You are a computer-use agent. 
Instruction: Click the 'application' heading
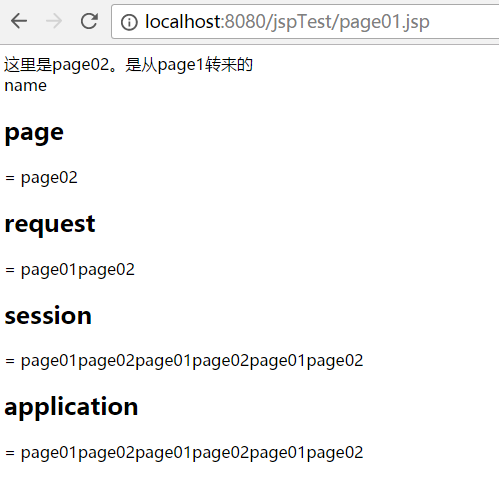[x=71, y=407]
